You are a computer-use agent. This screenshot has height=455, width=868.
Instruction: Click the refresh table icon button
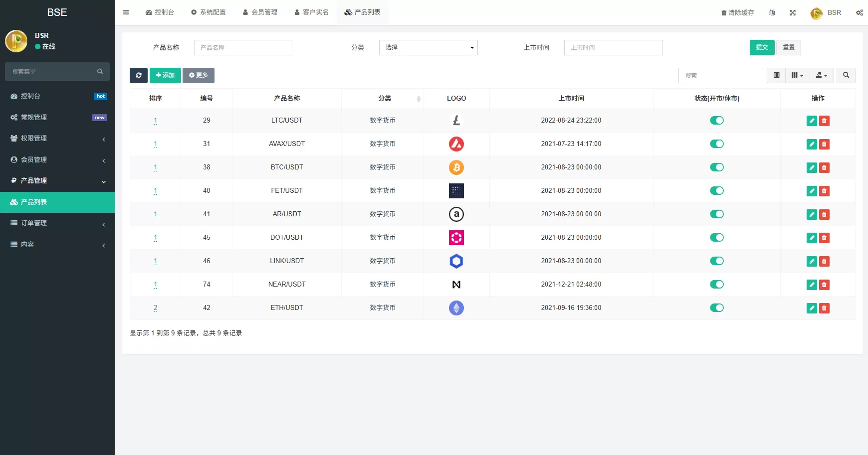[x=139, y=75]
